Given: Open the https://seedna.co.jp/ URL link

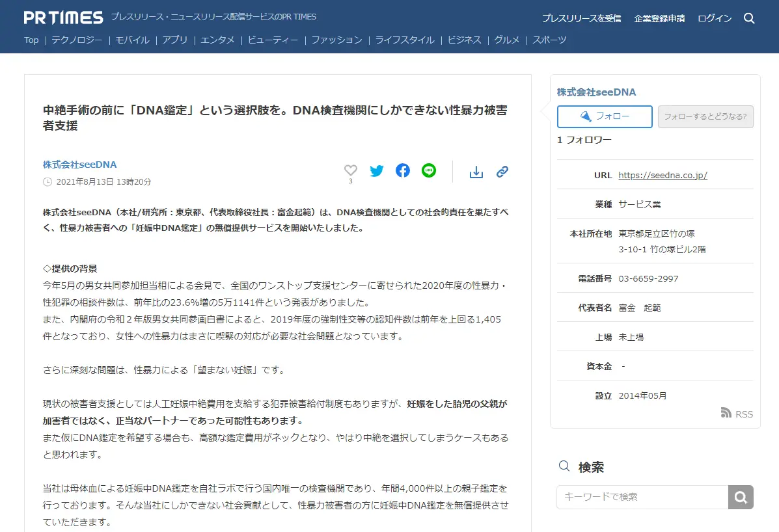Looking at the screenshot, I should 663,175.
